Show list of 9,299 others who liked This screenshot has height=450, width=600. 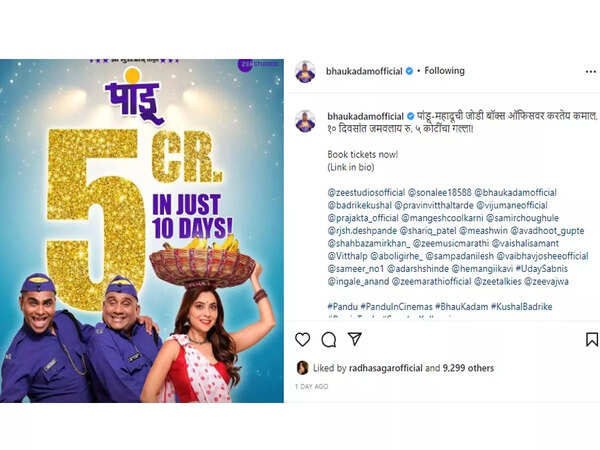tap(468, 368)
